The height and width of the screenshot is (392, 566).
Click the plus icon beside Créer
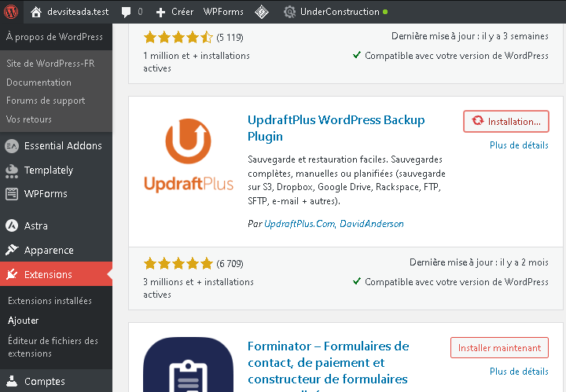[160, 13]
